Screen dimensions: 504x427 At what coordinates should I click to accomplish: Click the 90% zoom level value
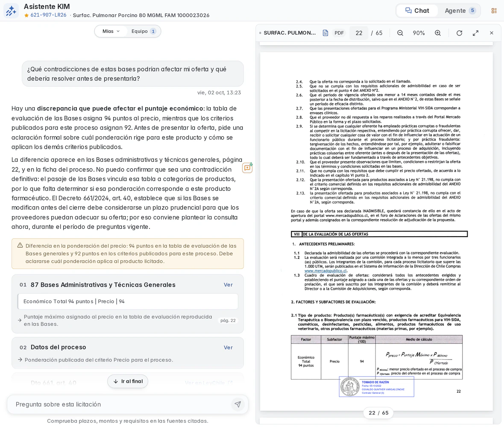pyautogui.click(x=419, y=33)
